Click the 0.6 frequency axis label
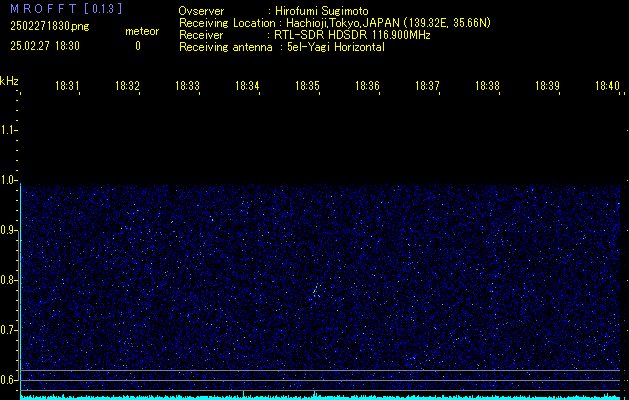Screen dimensions: 629x400 pos(8,379)
